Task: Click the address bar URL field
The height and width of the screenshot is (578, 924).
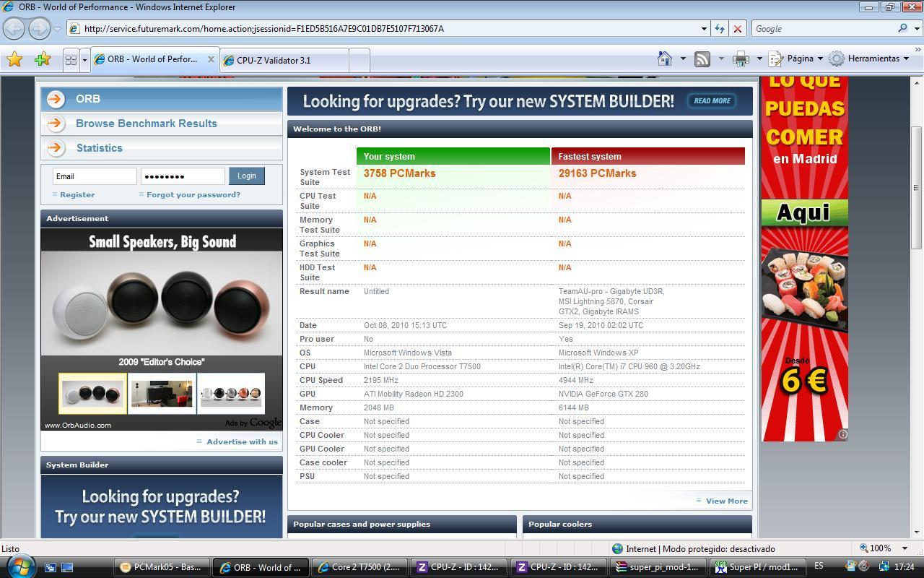Action: click(x=390, y=29)
